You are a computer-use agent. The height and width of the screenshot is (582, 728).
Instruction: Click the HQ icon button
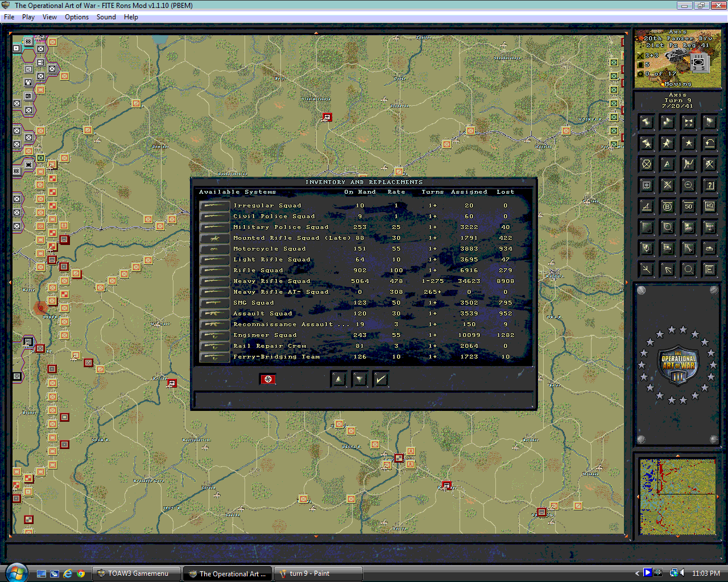pyautogui.click(x=710, y=206)
